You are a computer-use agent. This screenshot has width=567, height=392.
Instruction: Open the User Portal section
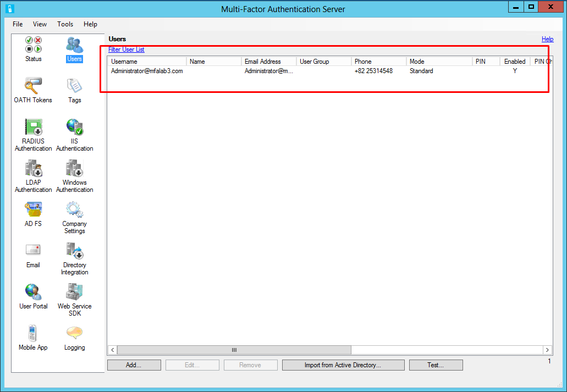(33, 296)
